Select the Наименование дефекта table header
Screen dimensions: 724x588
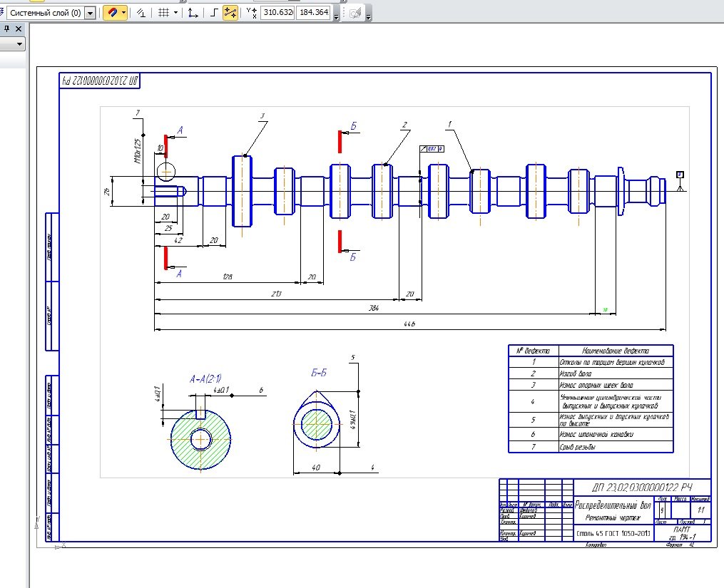[x=616, y=351]
